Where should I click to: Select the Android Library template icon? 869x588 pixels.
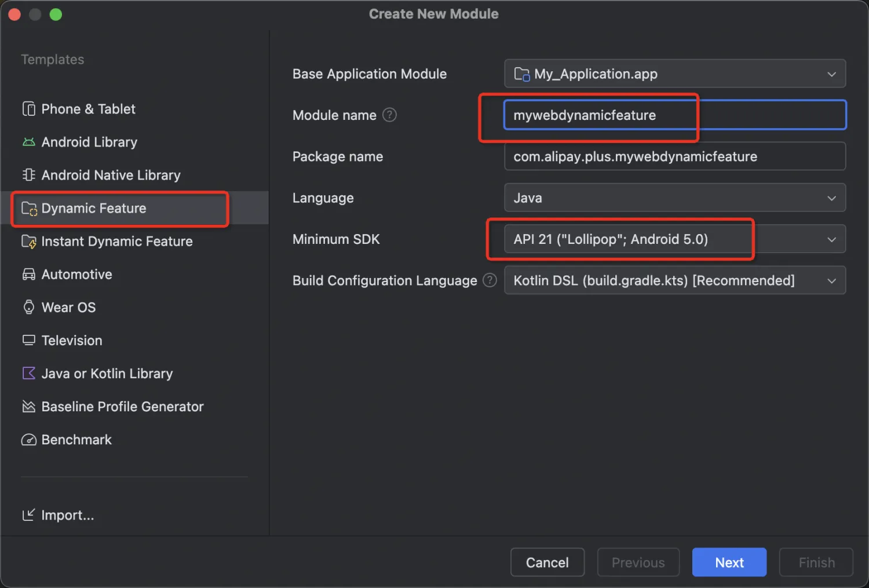click(x=28, y=142)
